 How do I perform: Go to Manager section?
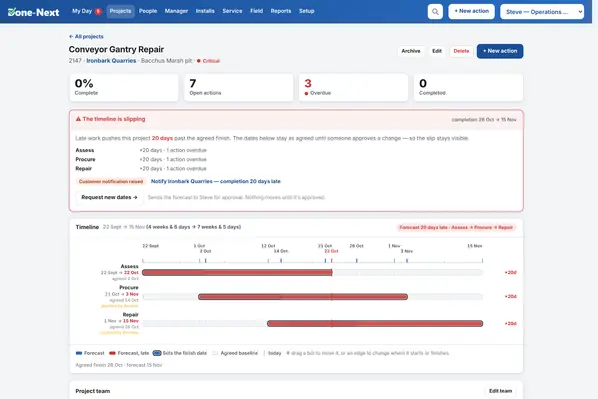point(176,11)
